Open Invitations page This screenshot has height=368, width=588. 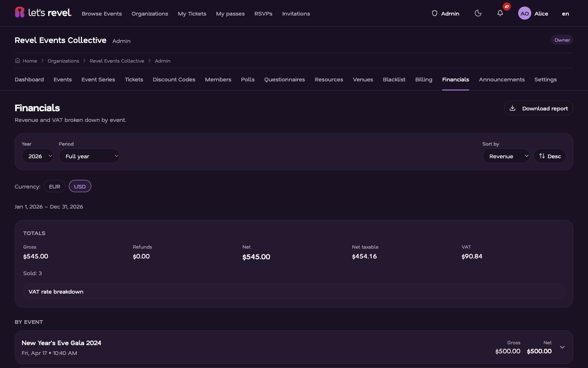[x=296, y=13]
